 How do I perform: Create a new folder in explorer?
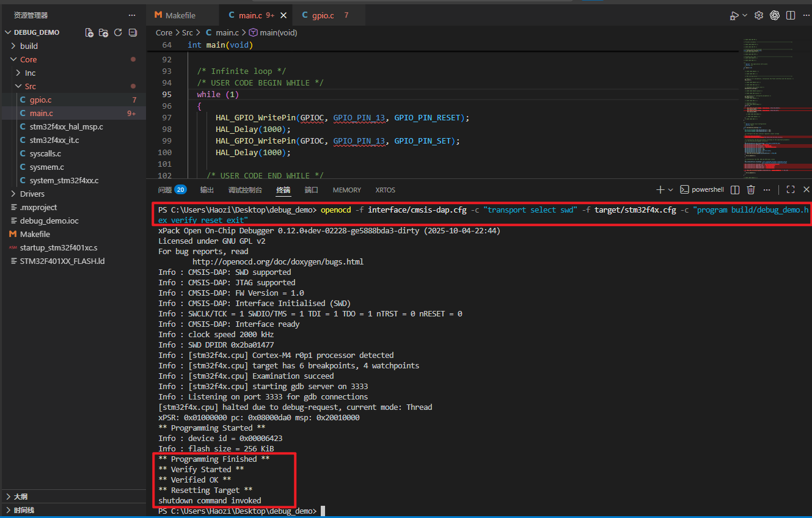tap(103, 32)
